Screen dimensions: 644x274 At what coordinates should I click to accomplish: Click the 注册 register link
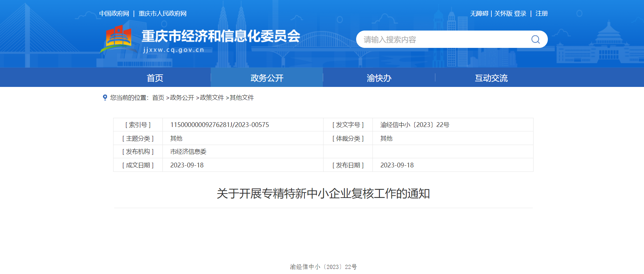(541, 14)
